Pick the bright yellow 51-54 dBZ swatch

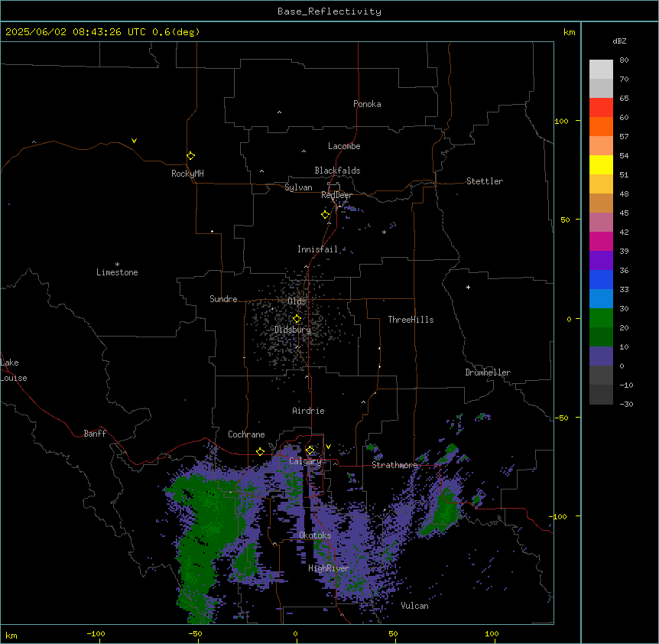point(601,164)
